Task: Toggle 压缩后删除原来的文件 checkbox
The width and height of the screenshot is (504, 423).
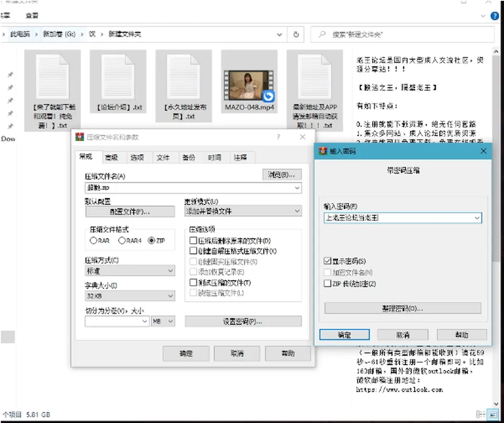Action: (193, 240)
